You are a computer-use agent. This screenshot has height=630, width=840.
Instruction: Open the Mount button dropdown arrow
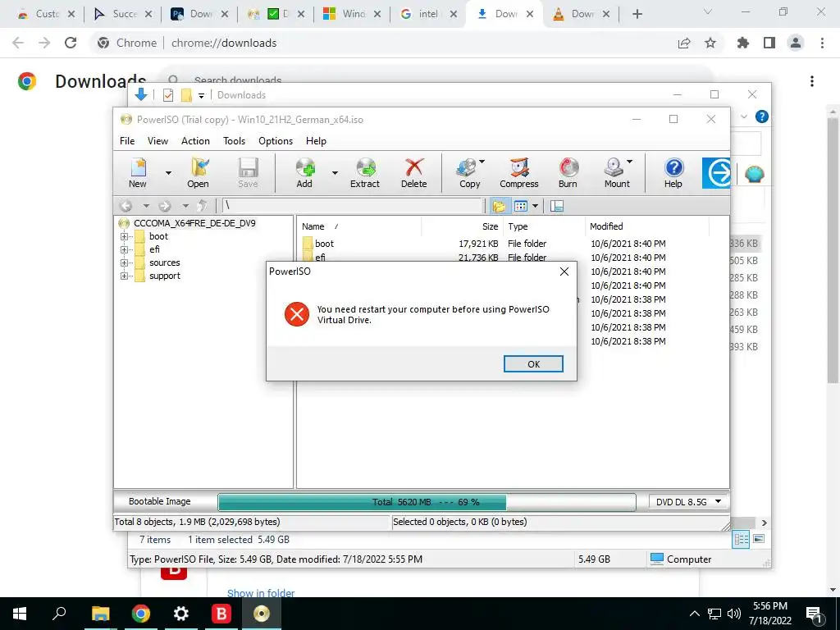click(x=629, y=162)
